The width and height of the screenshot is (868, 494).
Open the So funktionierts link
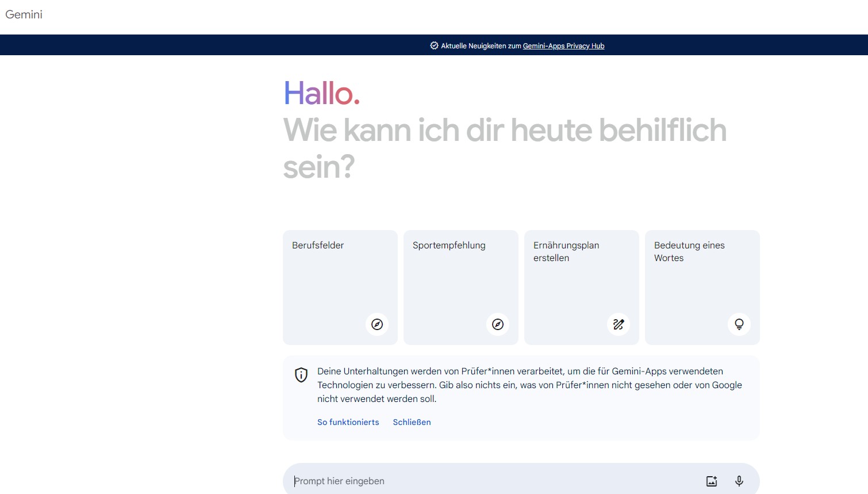tap(348, 422)
